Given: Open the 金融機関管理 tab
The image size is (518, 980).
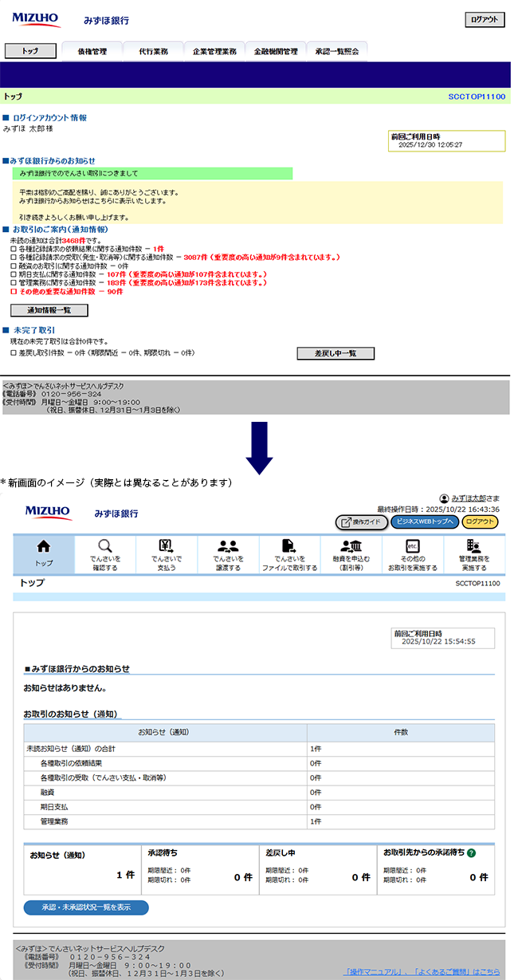Looking at the screenshot, I should pos(276,51).
